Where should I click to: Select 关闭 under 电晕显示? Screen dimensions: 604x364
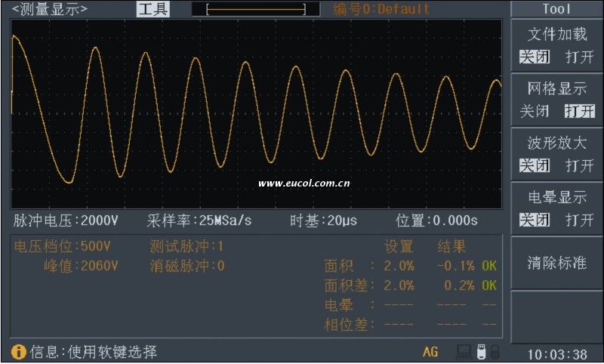point(535,220)
